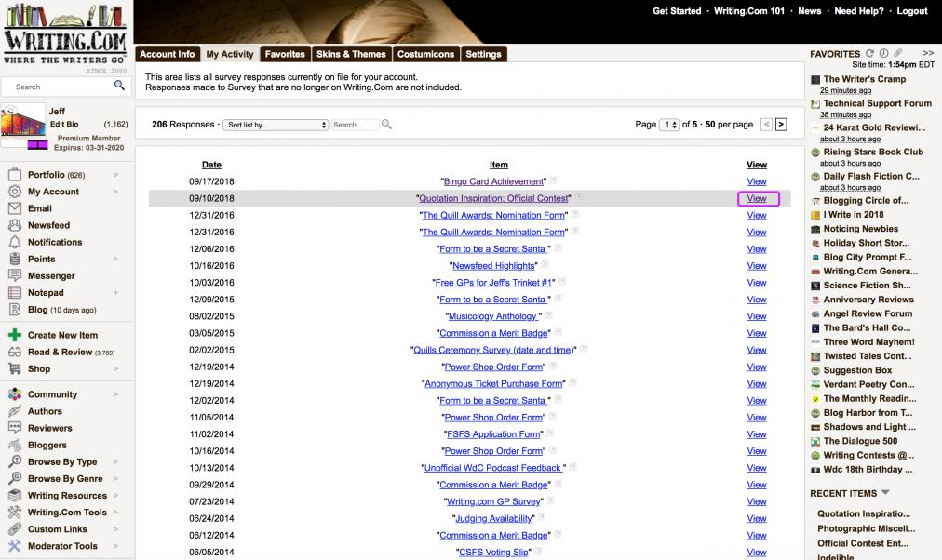
Task: Go to the next page of responses
Action: 781,125
